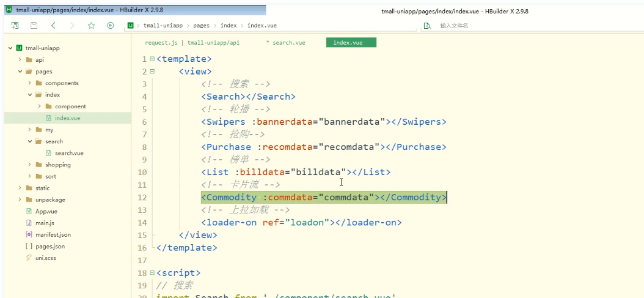The height and width of the screenshot is (298, 644).
Task: Open index.vue in the project tree
Action: pos(68,117)
